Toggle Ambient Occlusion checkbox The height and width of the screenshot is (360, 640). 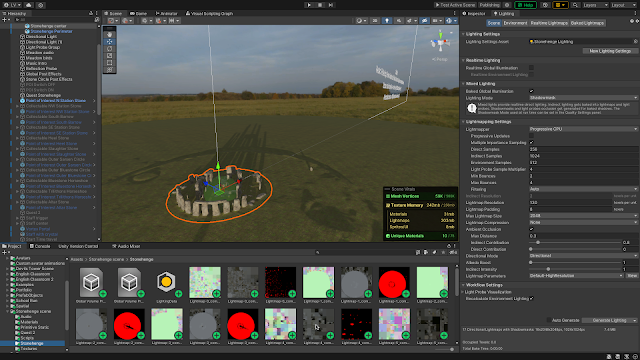coord(531,229)
